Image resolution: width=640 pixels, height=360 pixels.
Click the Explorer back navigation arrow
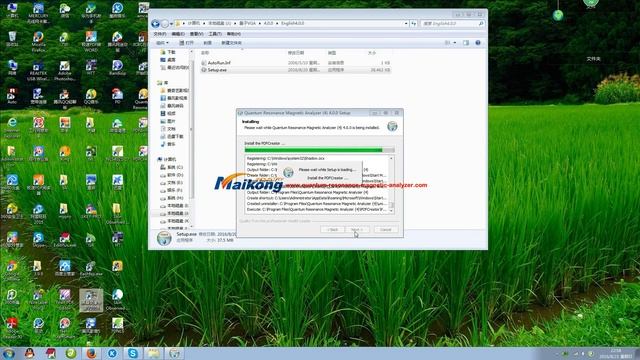pyautogui.click(x=155, y=24)
